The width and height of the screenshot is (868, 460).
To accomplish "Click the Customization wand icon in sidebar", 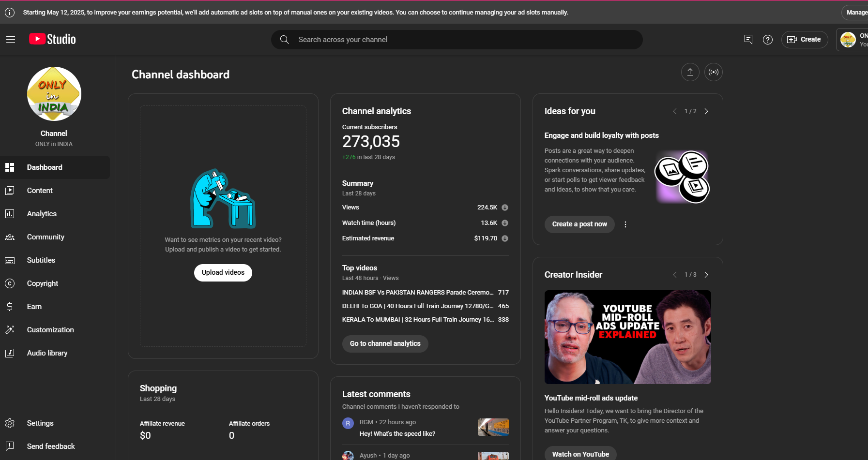I will (10, 330).
